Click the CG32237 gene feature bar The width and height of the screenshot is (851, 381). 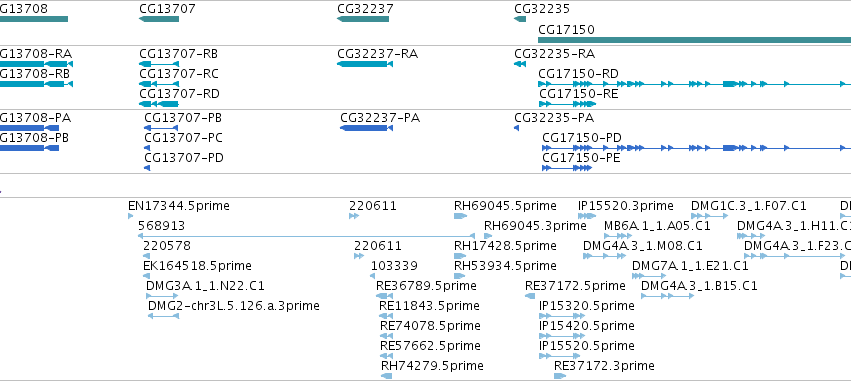coord(363,19)
